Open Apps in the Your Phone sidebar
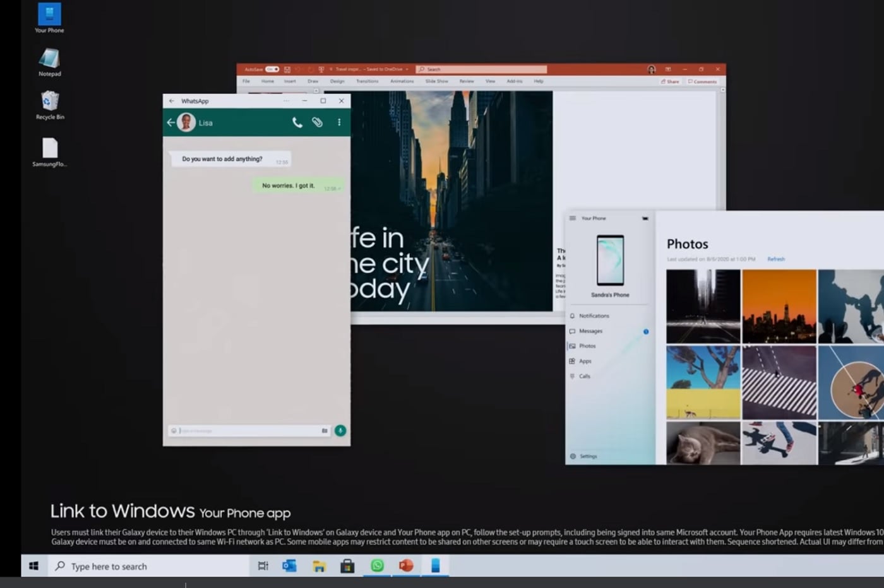Viewport: 884px width, 588px height. pyautogui.click(x=584, y=360)
